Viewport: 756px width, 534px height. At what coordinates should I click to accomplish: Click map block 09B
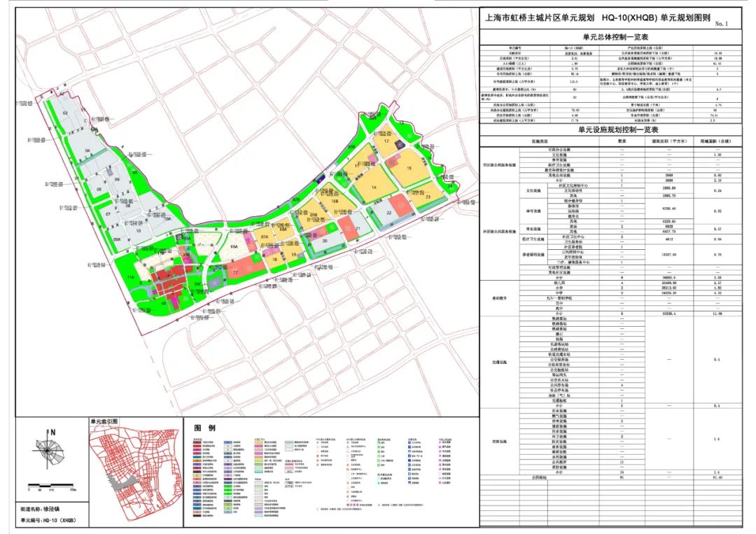pyautogui.click(x=314, y=215)
